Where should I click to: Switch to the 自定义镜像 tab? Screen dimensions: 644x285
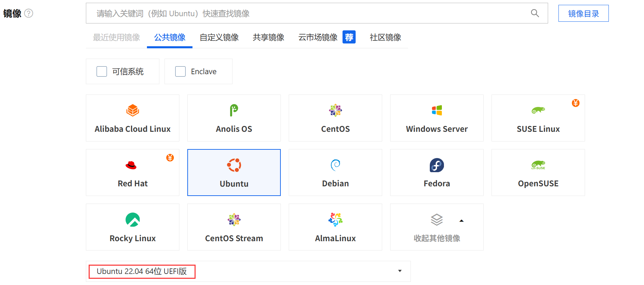[219, 37]
